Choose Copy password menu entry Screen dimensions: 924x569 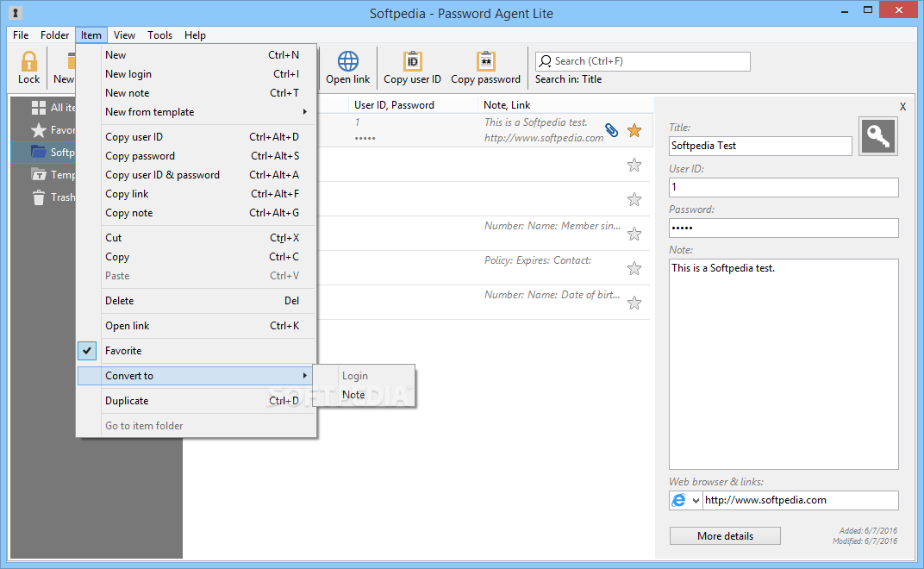[197, 156]
